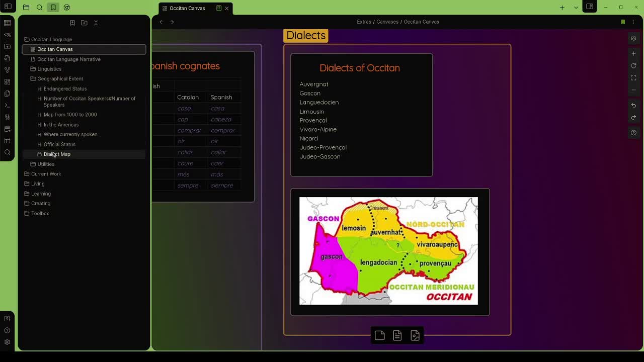This screenshot has height=362, width=644.
Task: Open the search tab in sidebar
Action: pos(40,8)
